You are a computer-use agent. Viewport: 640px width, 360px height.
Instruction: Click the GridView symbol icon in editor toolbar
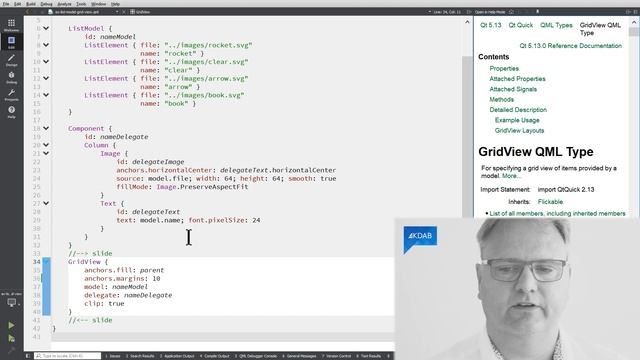click(x=132, y=12)
